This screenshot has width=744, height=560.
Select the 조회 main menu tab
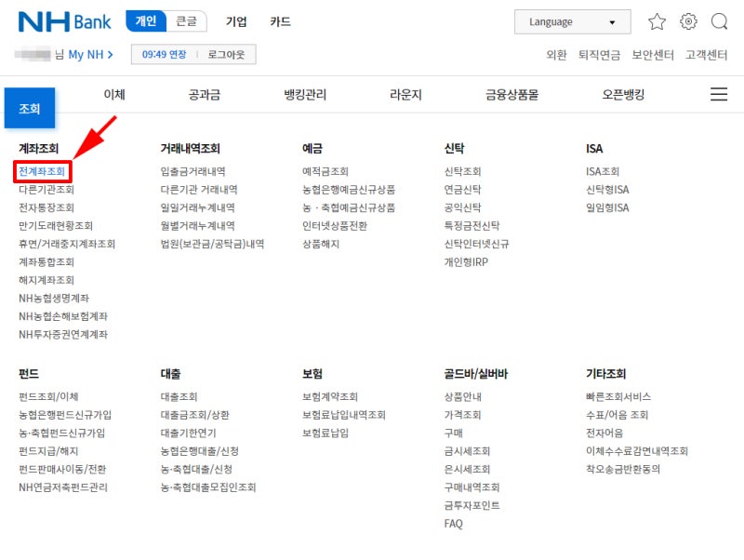click(30, 108)
